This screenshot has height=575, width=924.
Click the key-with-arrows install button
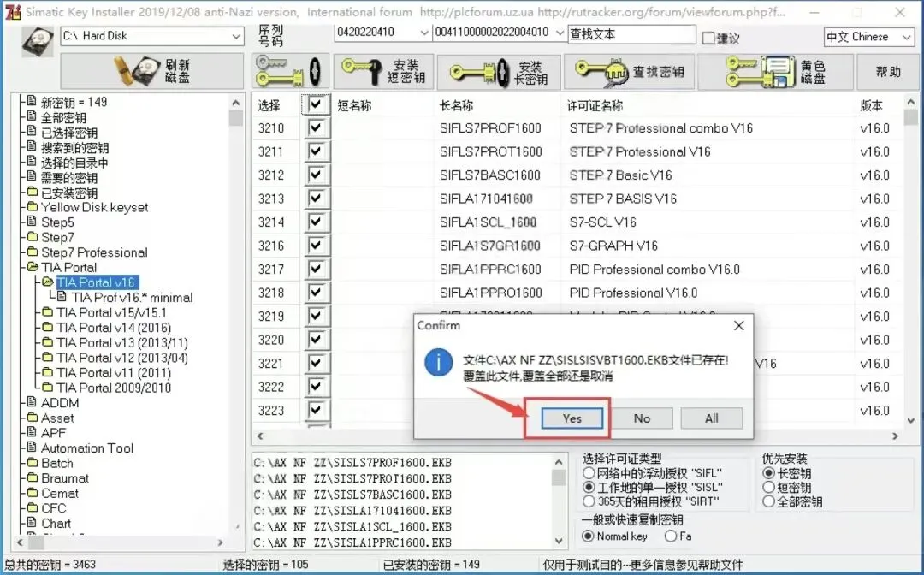point(289,71)
